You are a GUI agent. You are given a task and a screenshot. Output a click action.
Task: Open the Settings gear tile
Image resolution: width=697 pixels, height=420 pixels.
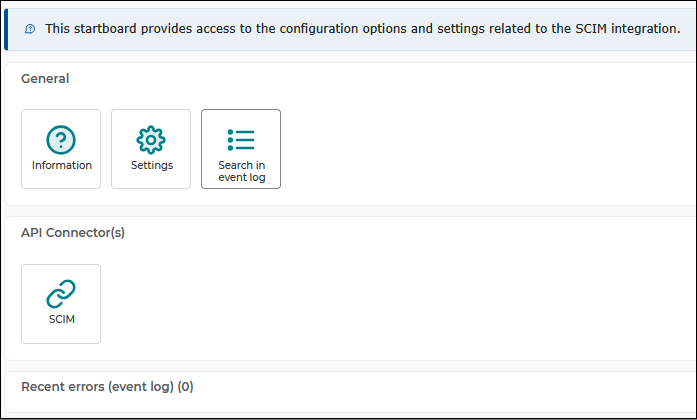[x=151, y=149]
